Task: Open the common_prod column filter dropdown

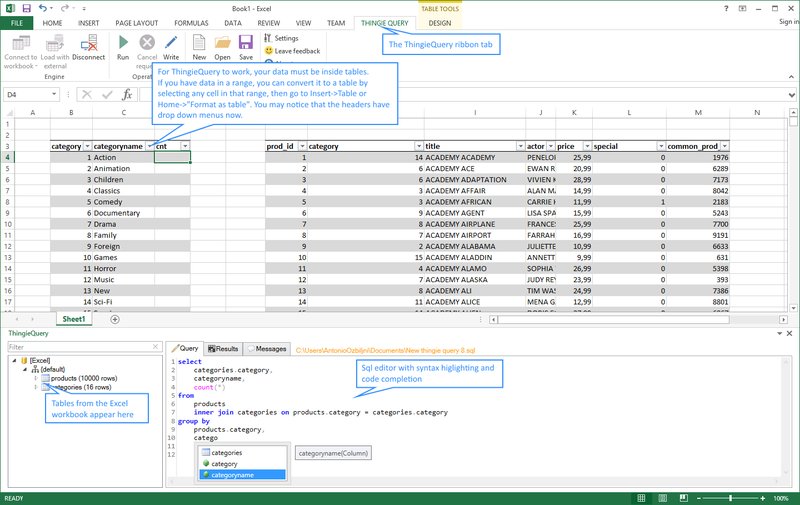Action: (x=724, y=146)
